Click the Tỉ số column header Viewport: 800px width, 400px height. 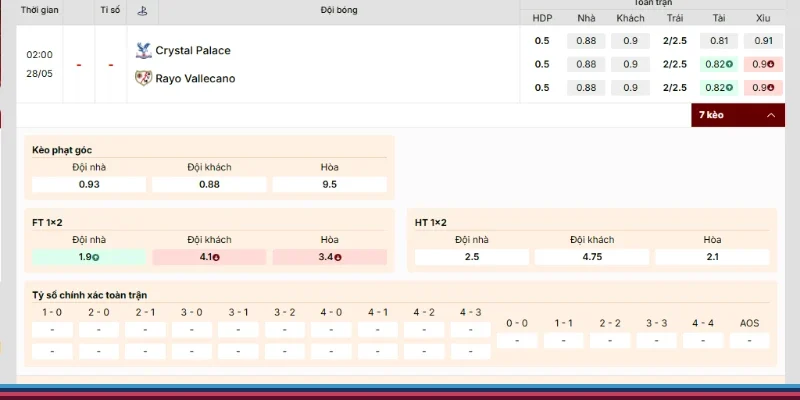coord(110,10)
